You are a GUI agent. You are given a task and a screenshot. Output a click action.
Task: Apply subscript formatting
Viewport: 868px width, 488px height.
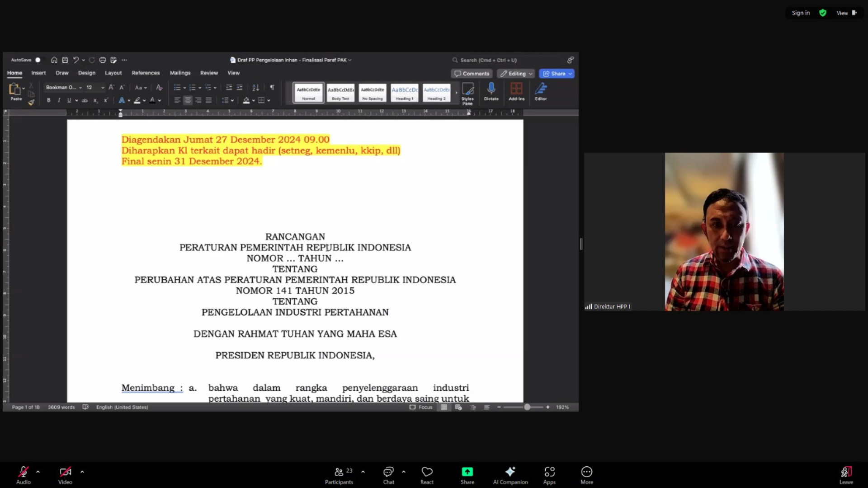(95, 100)
